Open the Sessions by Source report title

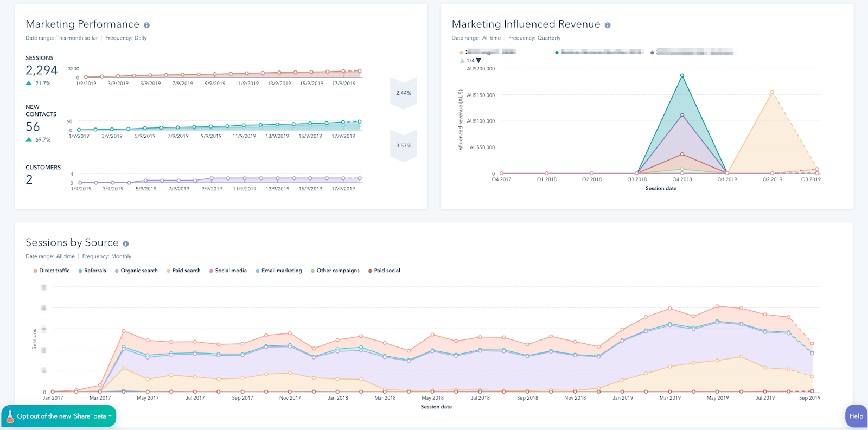click(72, 243)
